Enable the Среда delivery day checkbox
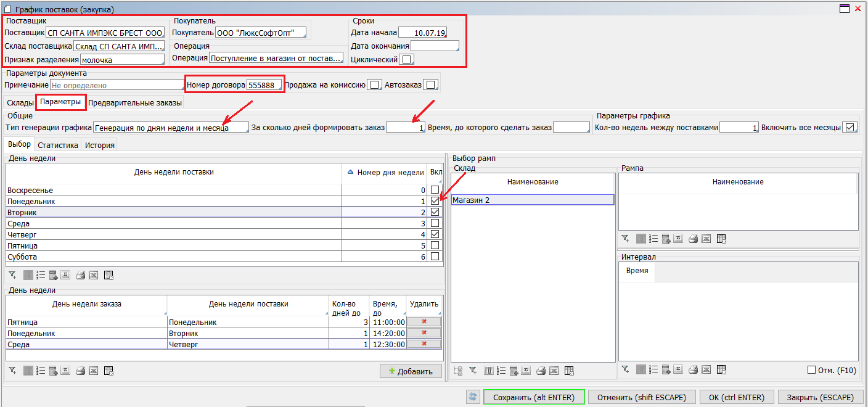 click(x=435, y=223)
